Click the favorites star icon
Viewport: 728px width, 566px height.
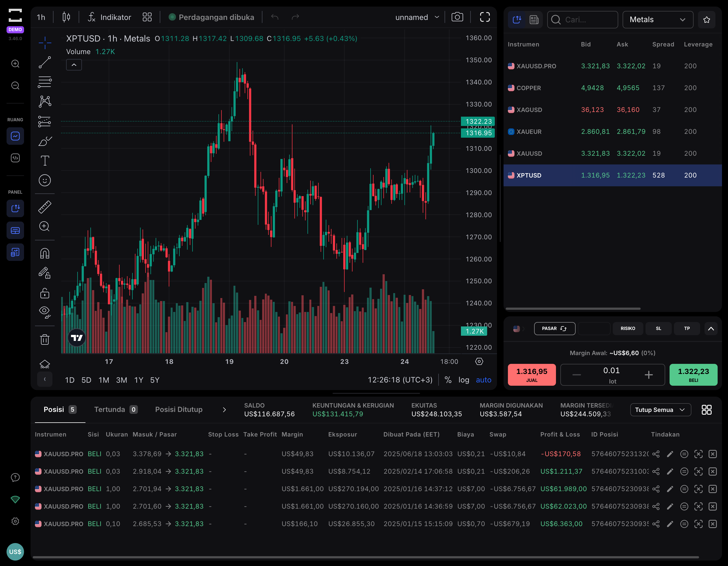pos(706,20)
